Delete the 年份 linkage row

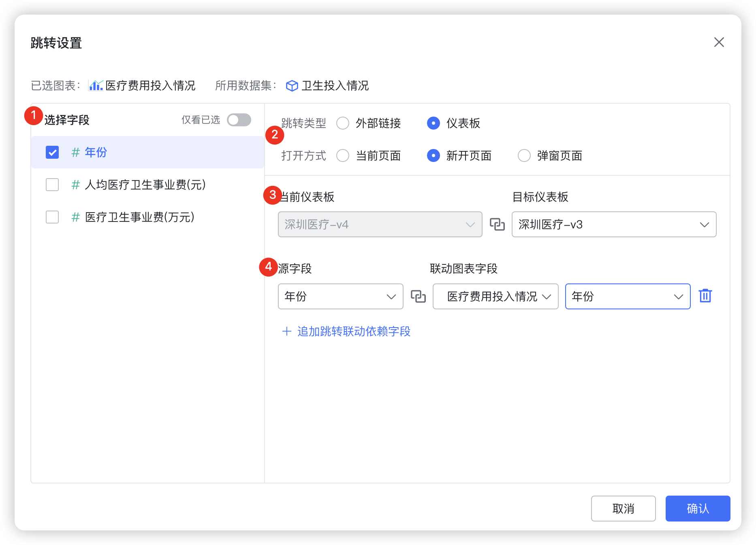[x=705, y=296]
